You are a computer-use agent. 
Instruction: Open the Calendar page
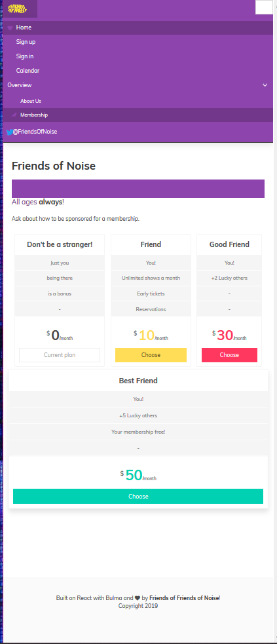pos(28,71)
